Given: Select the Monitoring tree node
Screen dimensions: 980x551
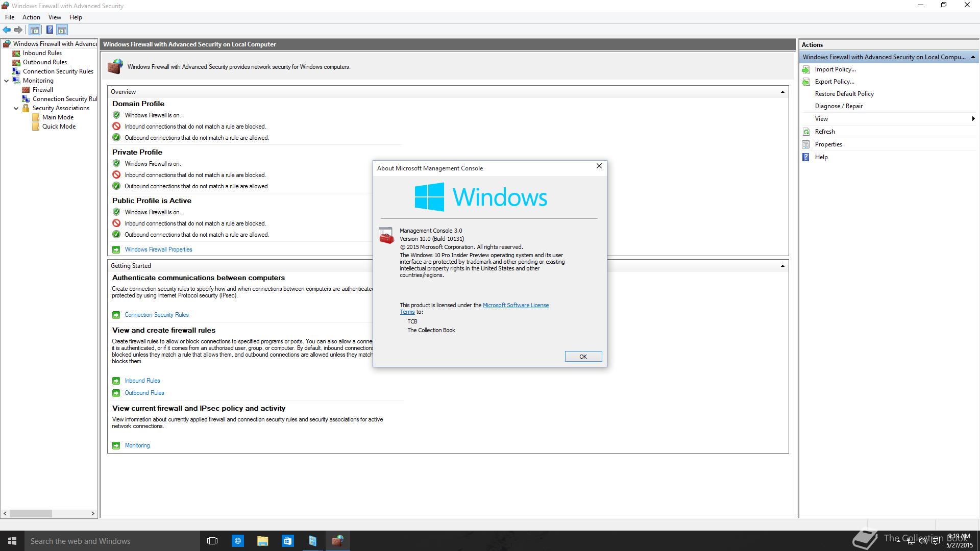Looking at the screenshot, I should (38, 81).
